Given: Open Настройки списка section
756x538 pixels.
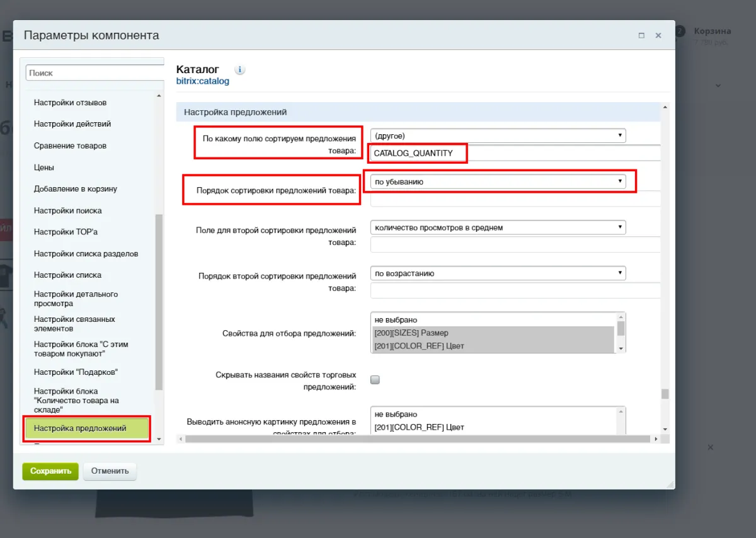Looking at the screenshot, I should point(67,275).
